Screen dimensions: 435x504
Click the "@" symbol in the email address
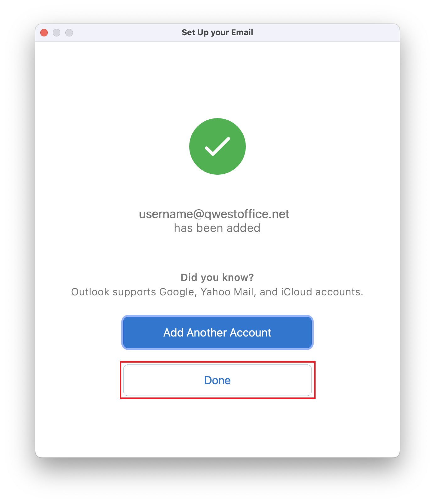point(199,214)
